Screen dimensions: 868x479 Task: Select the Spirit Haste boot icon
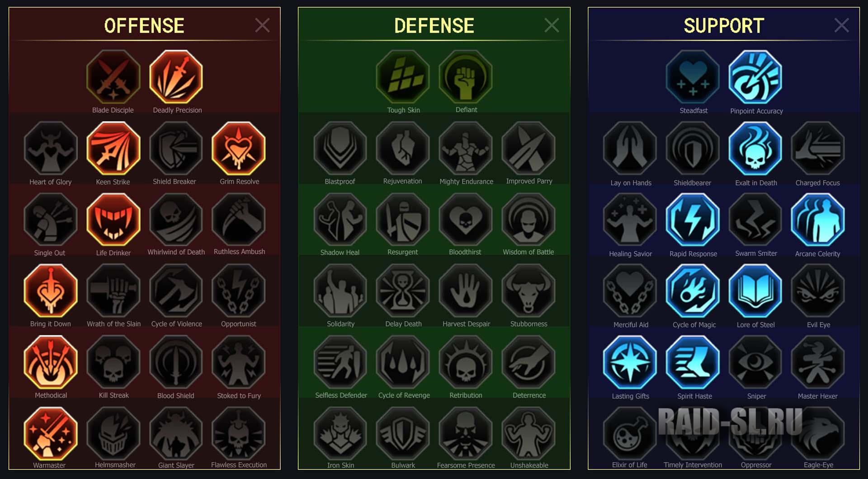pyautogui.click(x=693, y=362)
